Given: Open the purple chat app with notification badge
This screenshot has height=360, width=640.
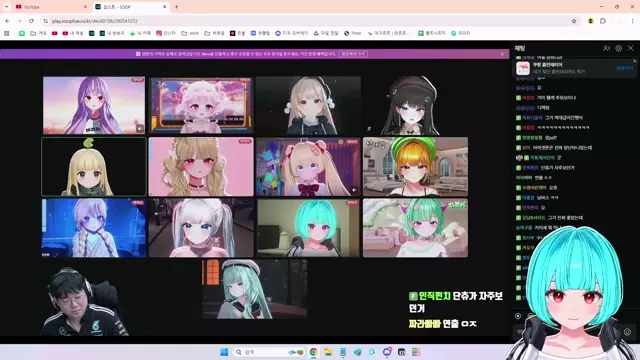Looking at the screenshot, I should (387, 352).
